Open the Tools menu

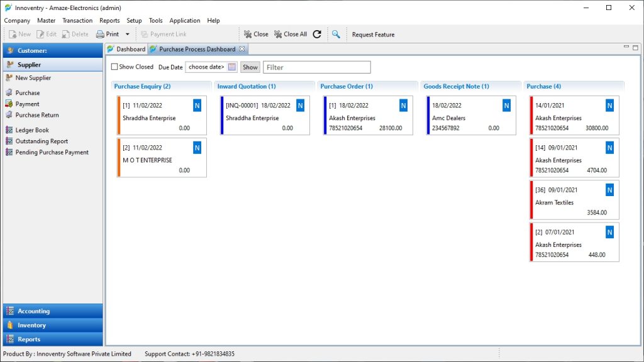click(156, 21)
